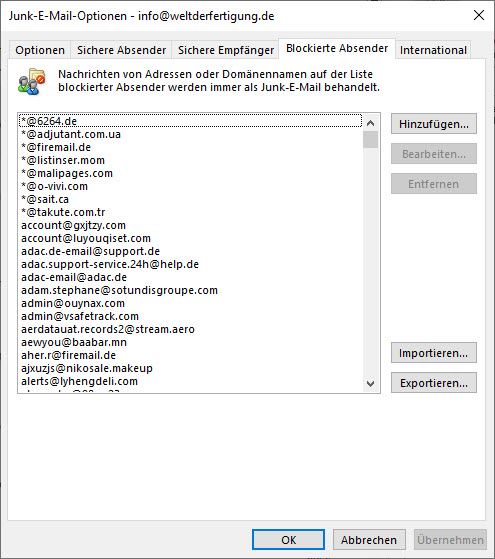Click the list scroll up arrow
495x559 pixels.
(371, 123)
